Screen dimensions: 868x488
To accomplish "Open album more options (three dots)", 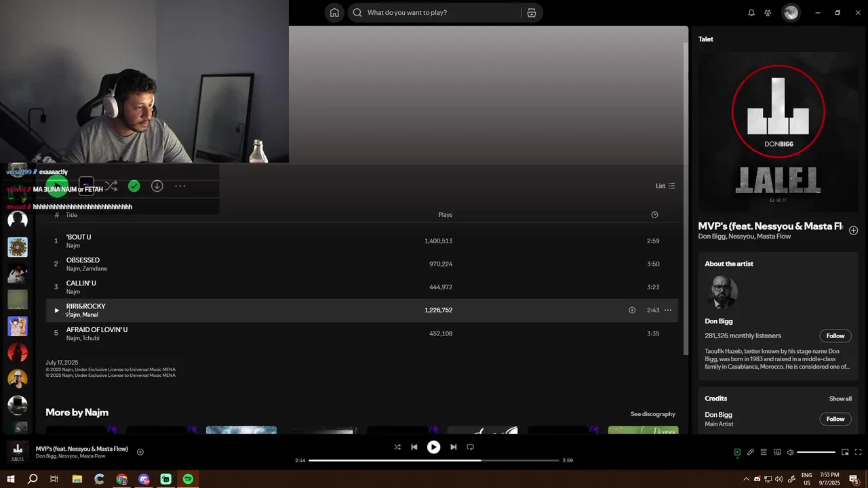I will click(x=180, y=186).
